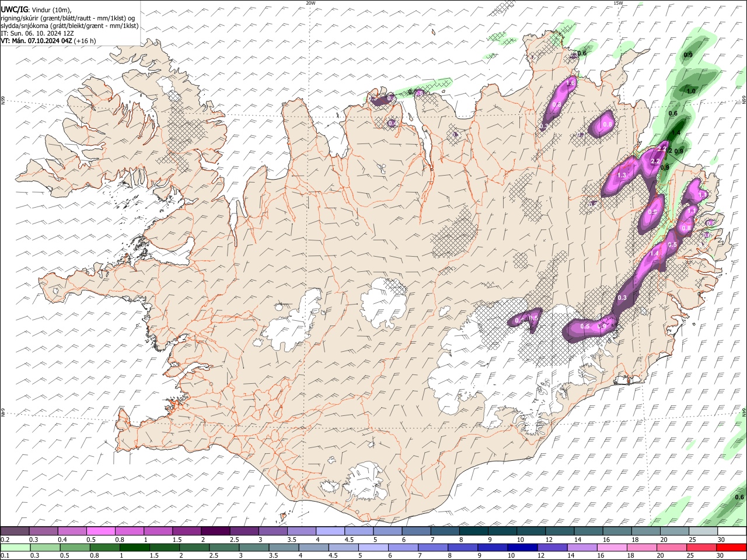Screen dimensions: 747x560
Task: Select the dark mauve 0.2 swatch, upper legend row
Action: coord(15,531)
